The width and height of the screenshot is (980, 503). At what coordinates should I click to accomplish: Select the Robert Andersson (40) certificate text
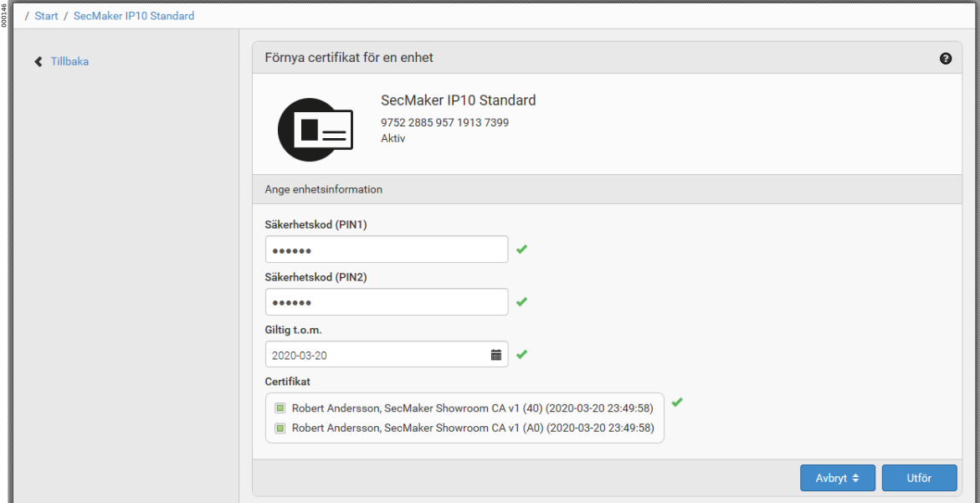[x=472, y=408]
